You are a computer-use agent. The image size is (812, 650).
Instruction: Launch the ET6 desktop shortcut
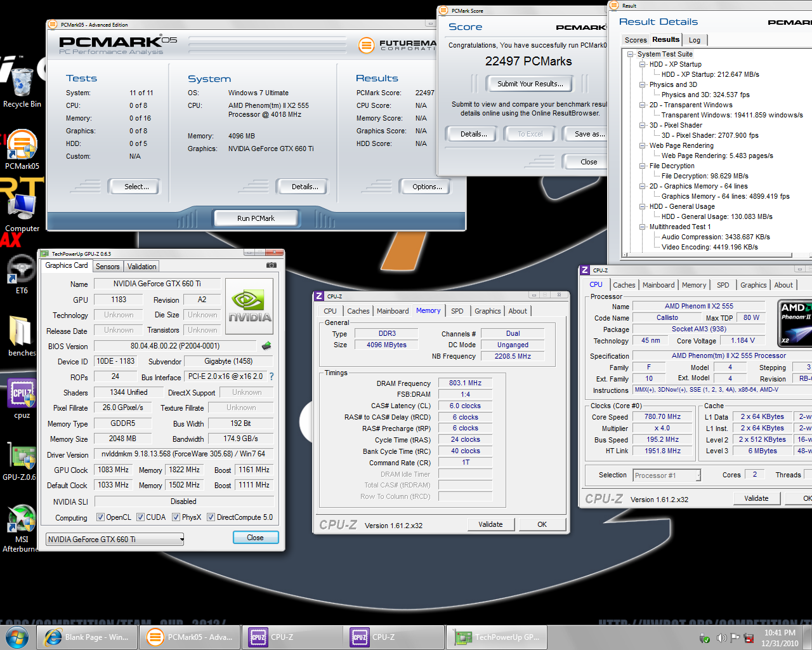[22, 274]
